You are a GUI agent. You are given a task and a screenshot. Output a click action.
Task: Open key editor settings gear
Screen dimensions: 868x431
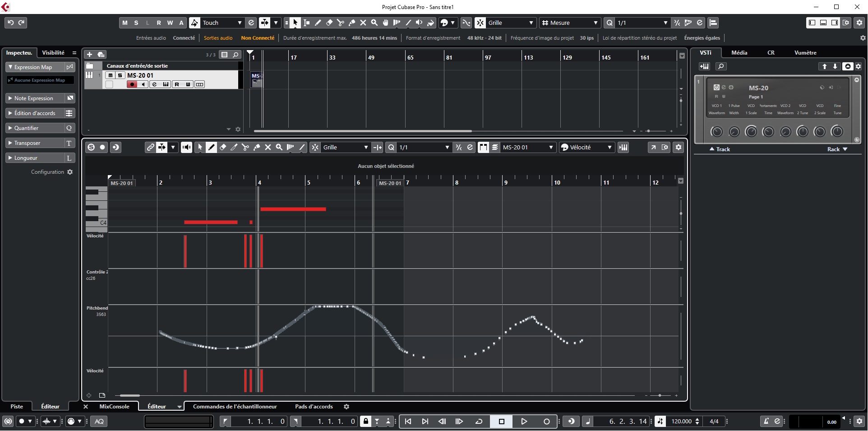[x=678, y=147]
